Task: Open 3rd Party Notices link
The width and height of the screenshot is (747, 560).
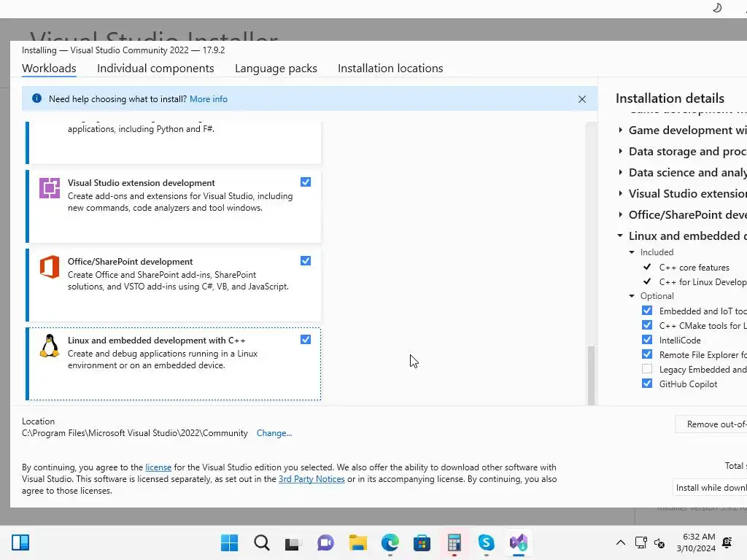Action: point(311,479)
